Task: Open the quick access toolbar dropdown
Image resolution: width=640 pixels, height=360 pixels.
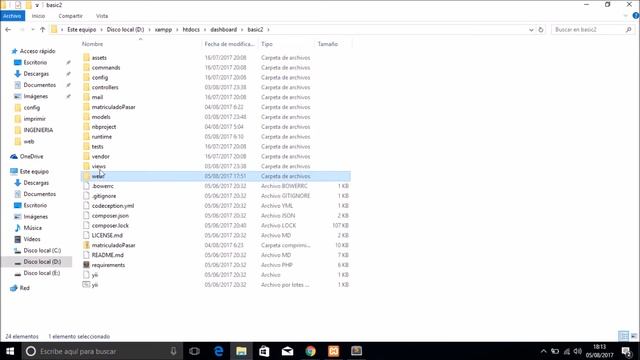Action: click(37, 5)
